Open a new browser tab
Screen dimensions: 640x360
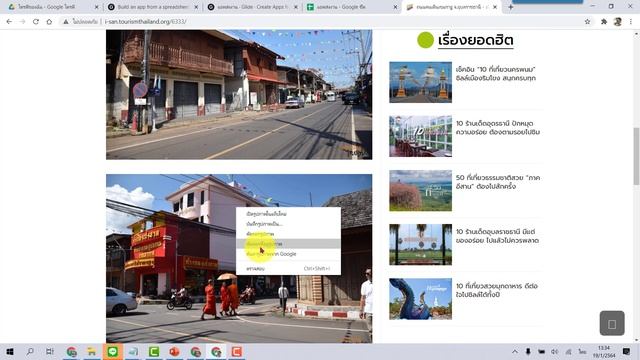tap(511, 7)
